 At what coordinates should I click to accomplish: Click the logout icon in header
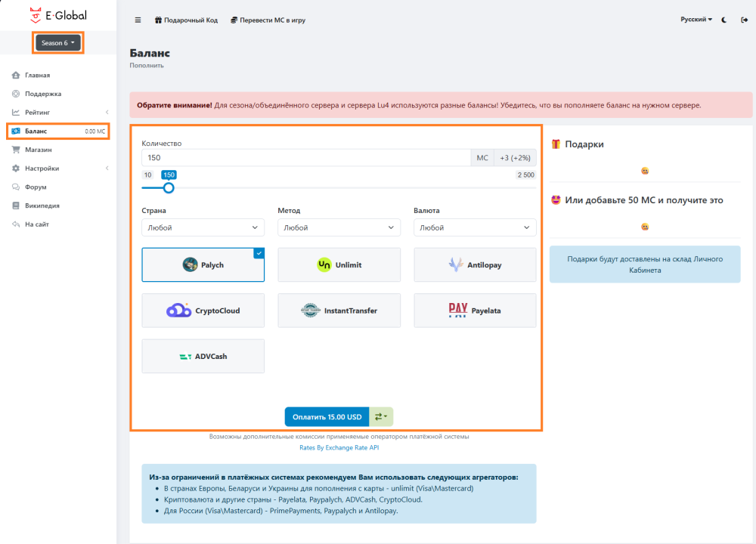click(x=743, y=20)
